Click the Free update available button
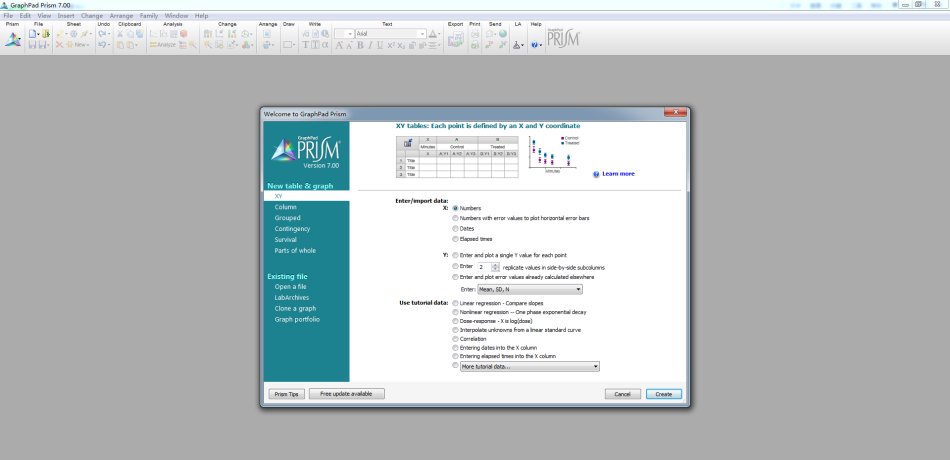This screenshot has width=950, height=460. tap(347, 394)
